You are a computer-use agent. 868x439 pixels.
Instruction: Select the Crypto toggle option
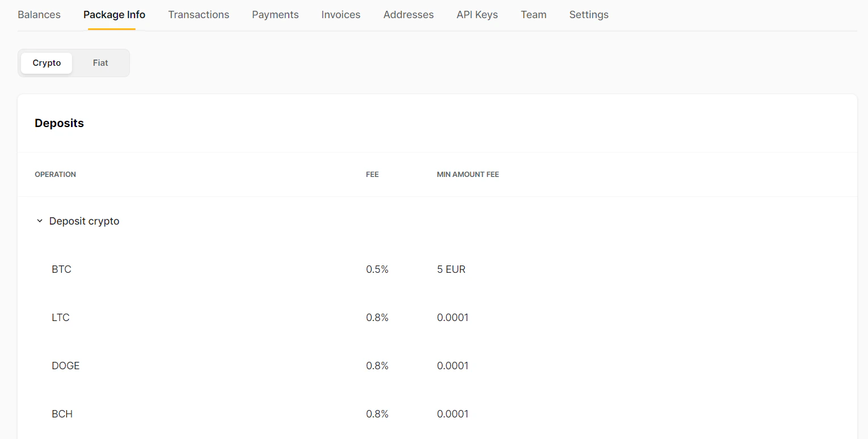[x=47, y=63]
